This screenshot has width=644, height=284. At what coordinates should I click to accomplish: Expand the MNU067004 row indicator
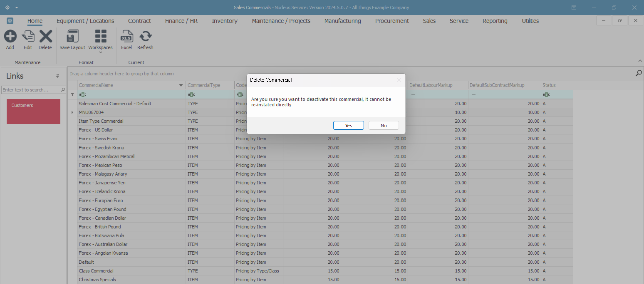click(x=72, y=112)
